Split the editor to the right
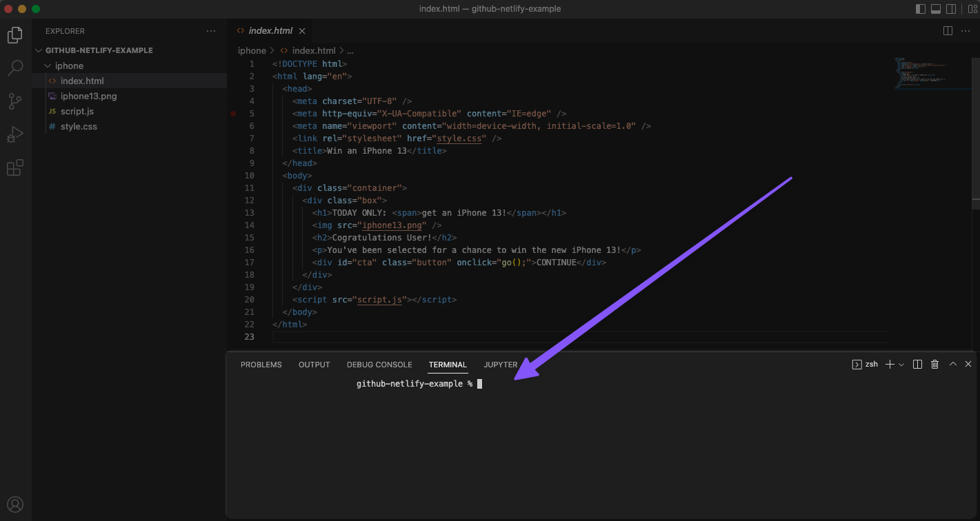Screen dimensions: 980x521 948,31
